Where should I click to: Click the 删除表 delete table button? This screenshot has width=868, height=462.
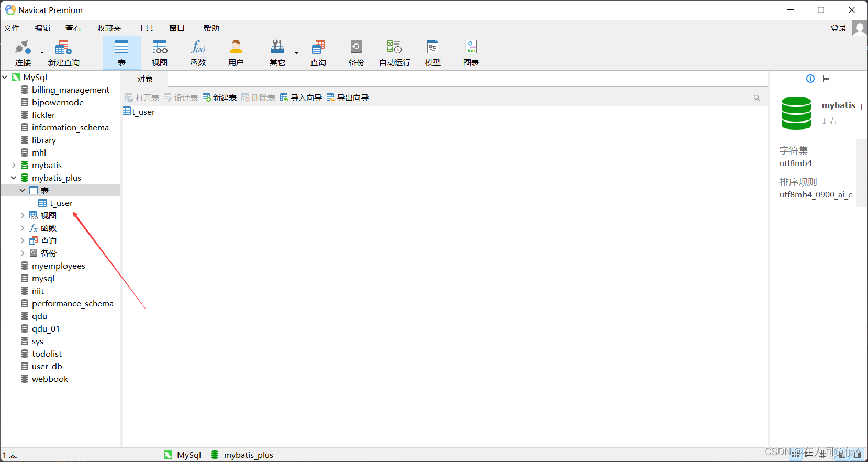(258, 98)
